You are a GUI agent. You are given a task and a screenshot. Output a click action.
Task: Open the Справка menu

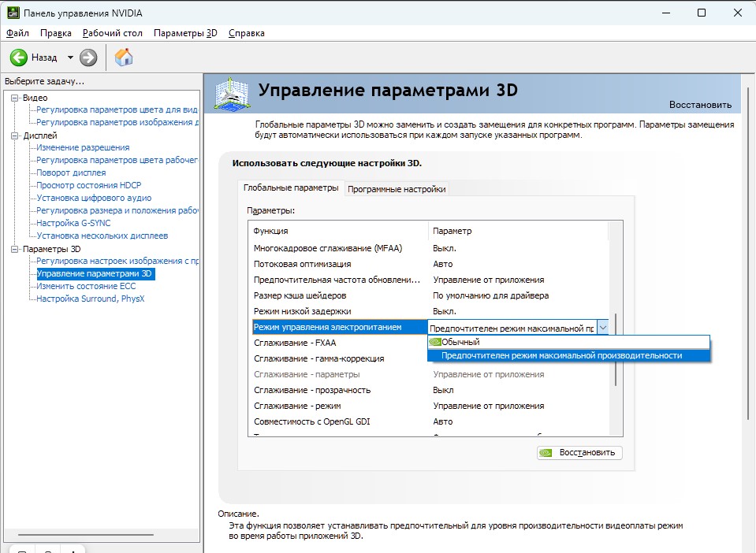(247, 33)
